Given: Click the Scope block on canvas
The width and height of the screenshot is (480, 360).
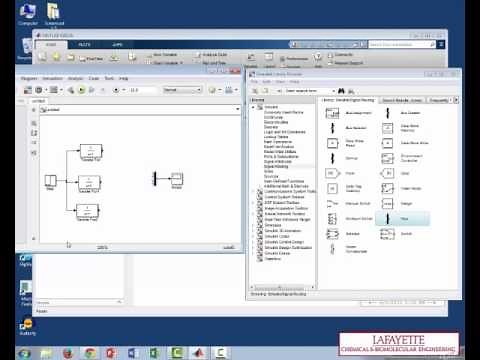Looking at the screenshot, I should [177, 179].
